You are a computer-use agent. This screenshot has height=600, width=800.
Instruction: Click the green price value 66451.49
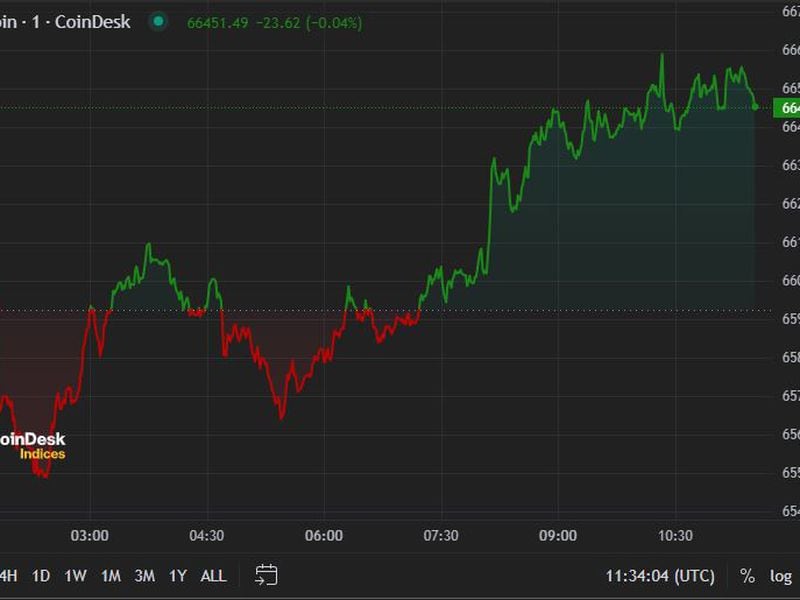click(x=217, y=20)
